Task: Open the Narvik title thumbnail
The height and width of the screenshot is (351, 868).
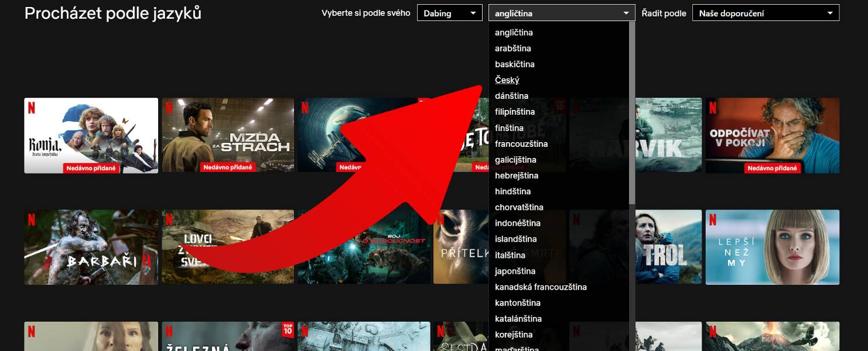Action: (668, 135)
